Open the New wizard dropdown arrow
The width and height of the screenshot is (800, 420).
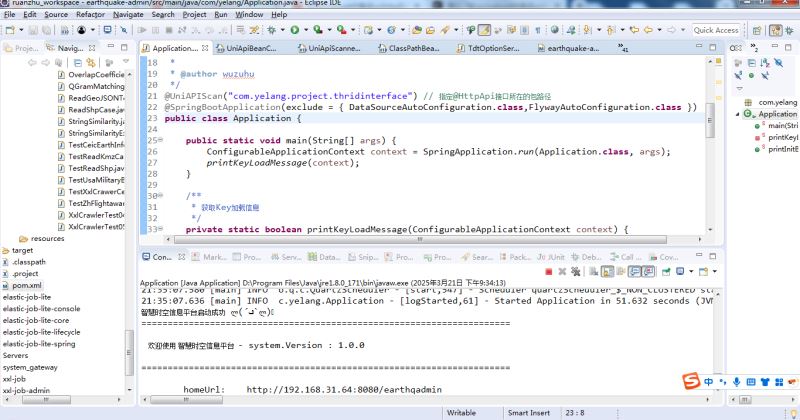tap(21, 30)
